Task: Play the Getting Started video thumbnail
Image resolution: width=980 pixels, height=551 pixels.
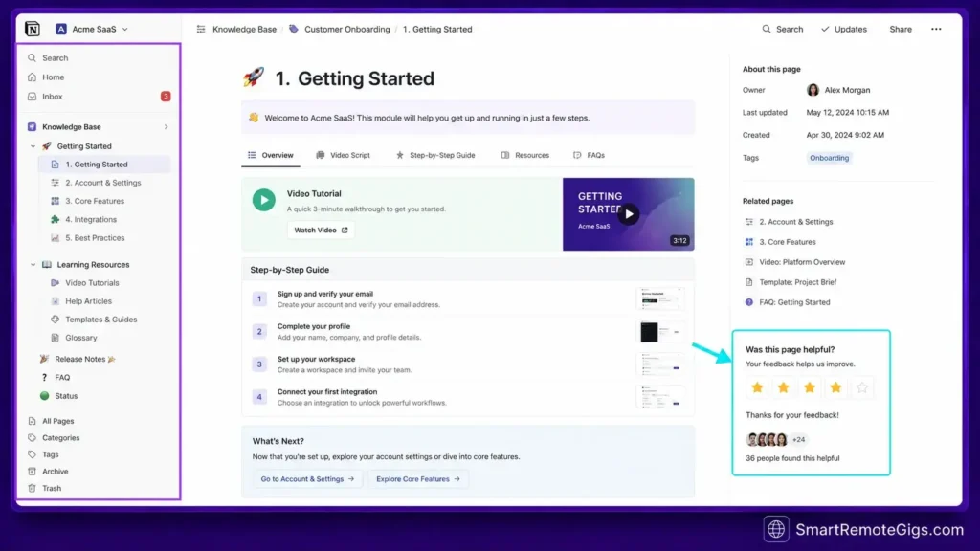Action: click(628, 214)
